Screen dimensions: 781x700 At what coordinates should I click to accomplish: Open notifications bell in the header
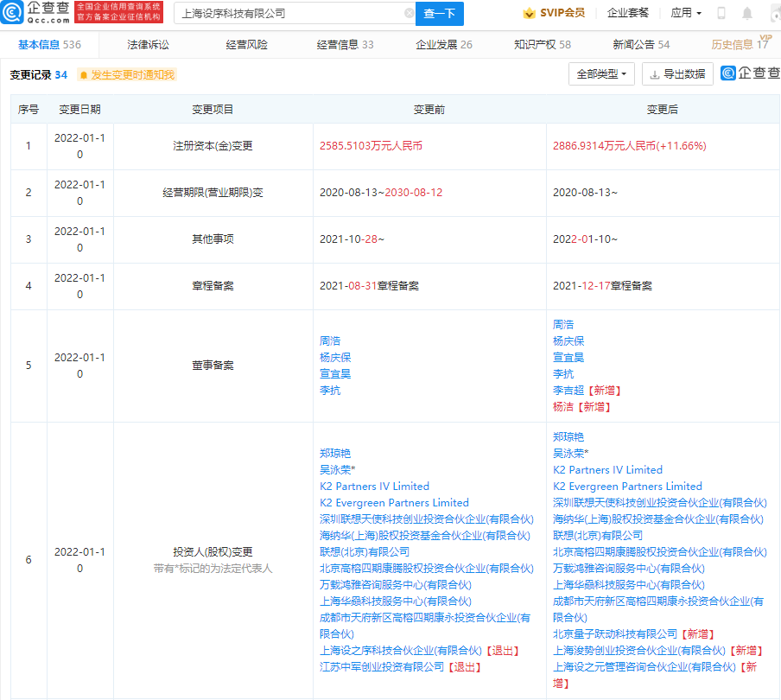[x=746, y=14]
